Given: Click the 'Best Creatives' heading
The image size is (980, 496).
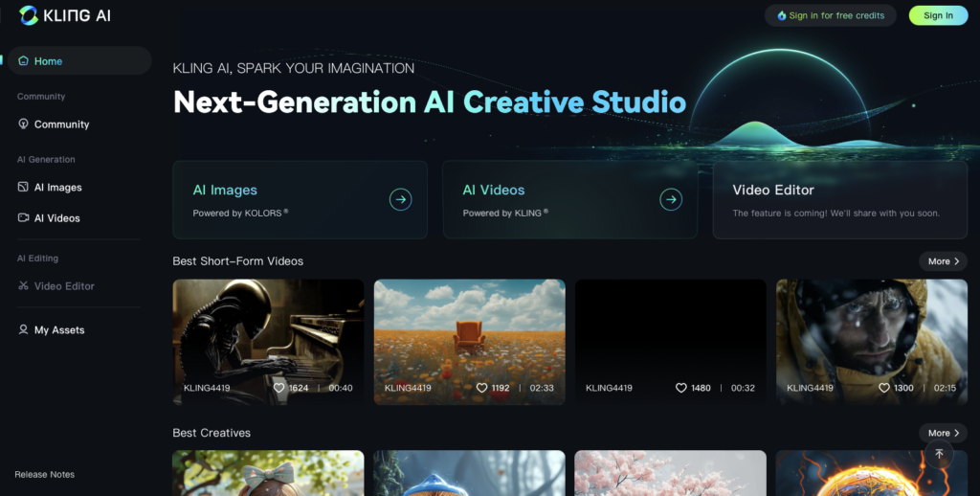Looking at the screenshot, I should [212, 433].
